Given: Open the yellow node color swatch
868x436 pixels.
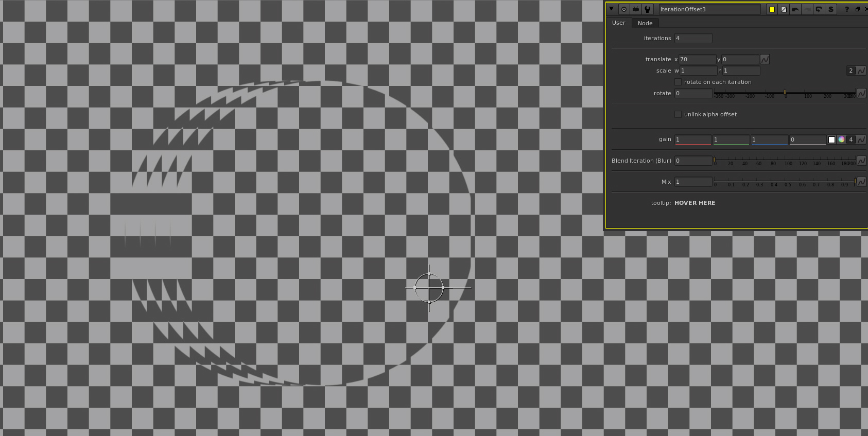Looking at the screenshot, I should [772, 9].
